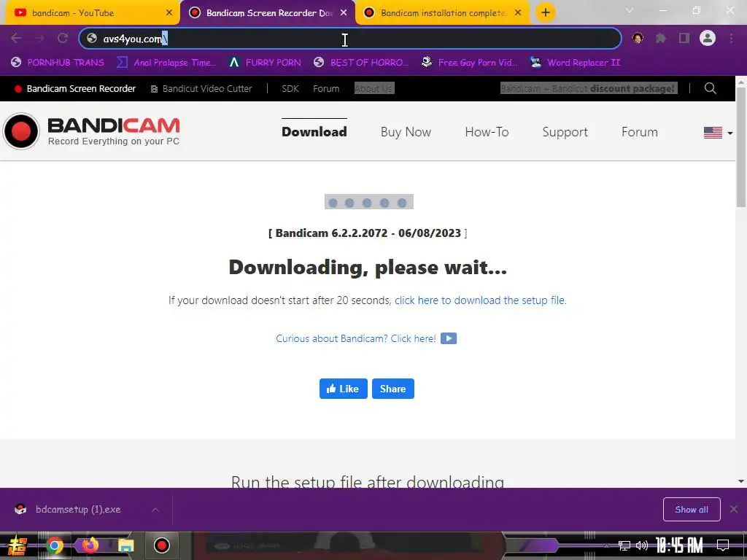Focus the address bar showing avs4you.com
Viewport: 747px width, 560px height.
(350, 39)
